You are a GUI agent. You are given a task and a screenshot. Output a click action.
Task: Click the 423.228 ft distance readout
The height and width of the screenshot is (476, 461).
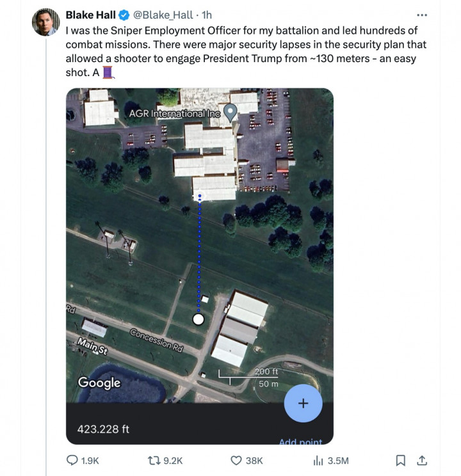[103, 429]
